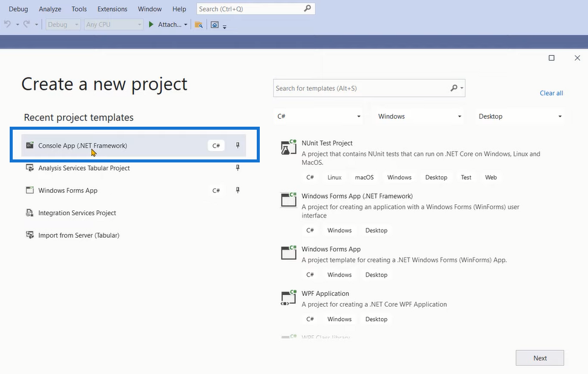The width and height of the screenshot is (588, 374).
Task: Select Console App (.NET Framework) recent template
Action: [133, 145]
